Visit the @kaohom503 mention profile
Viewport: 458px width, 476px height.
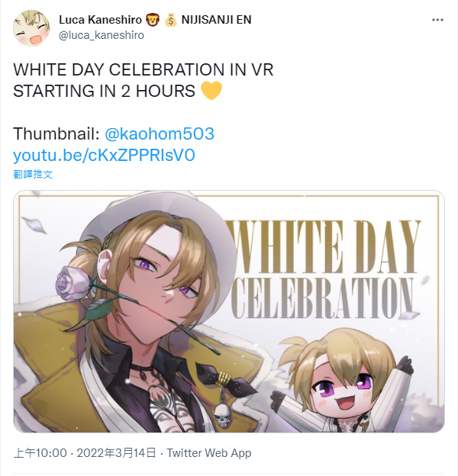pyautogui.click(x=160, y=133)
